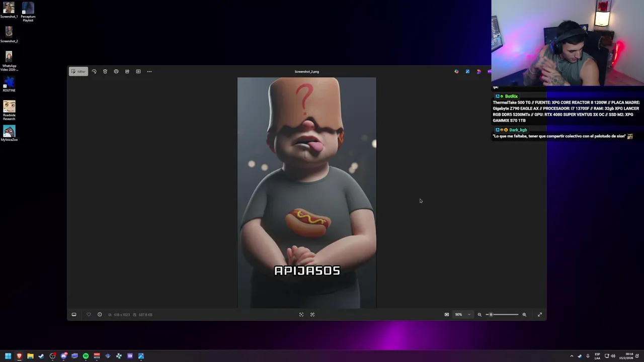Adjust the zoom slider handle

click(x=491, y=315)
